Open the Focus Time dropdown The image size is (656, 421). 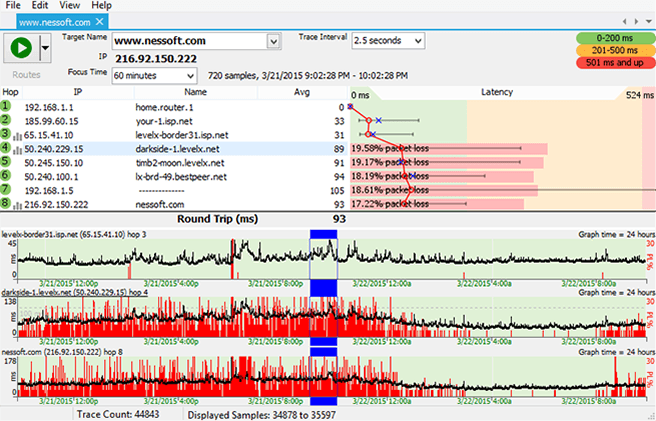click(x=190, y=75)
